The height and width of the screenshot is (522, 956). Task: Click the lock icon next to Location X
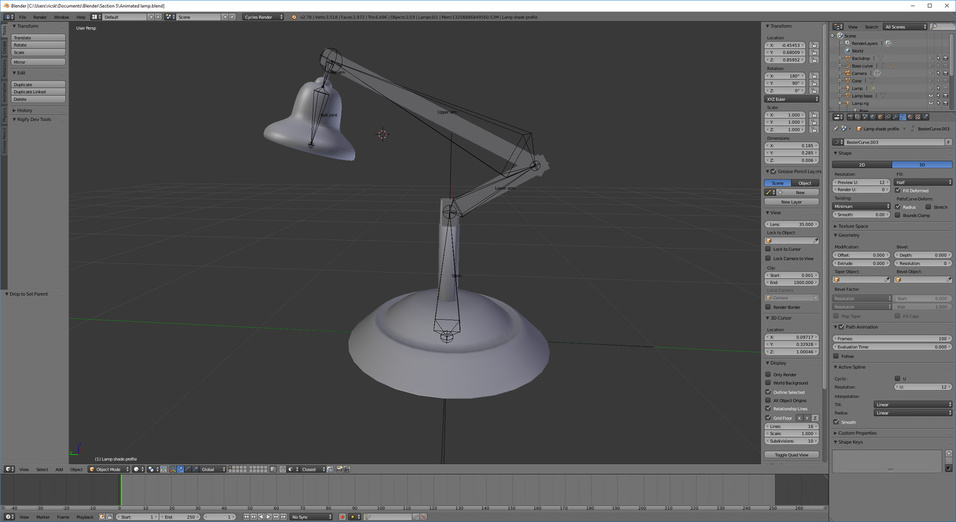[814, 45]
